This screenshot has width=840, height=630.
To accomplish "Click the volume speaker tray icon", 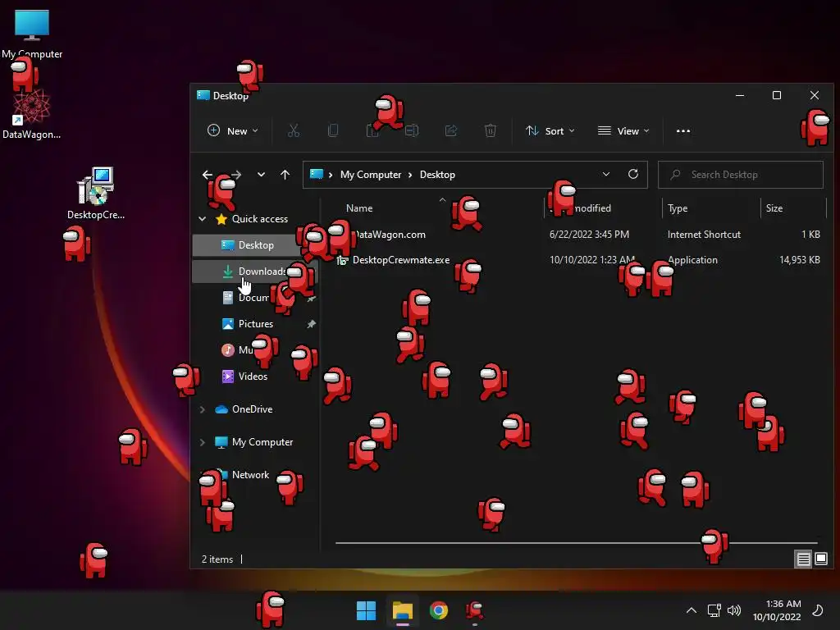I will [x=734, y=610].
